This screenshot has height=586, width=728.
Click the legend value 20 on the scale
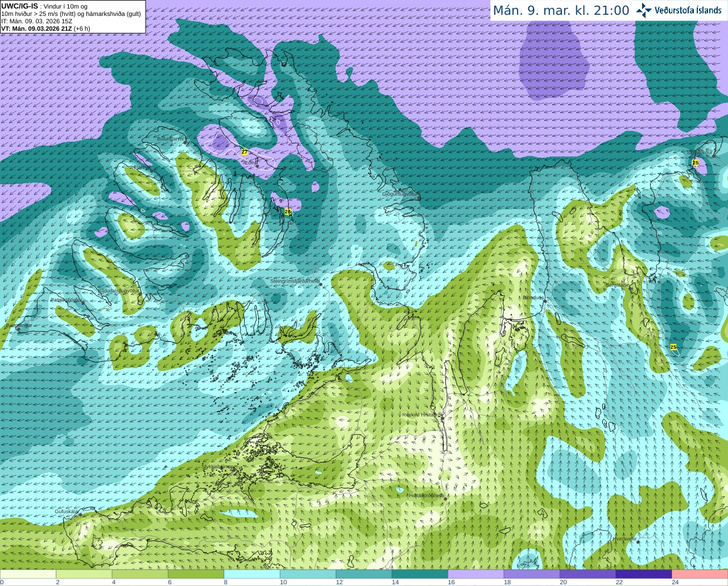click(x=563, y=582)
